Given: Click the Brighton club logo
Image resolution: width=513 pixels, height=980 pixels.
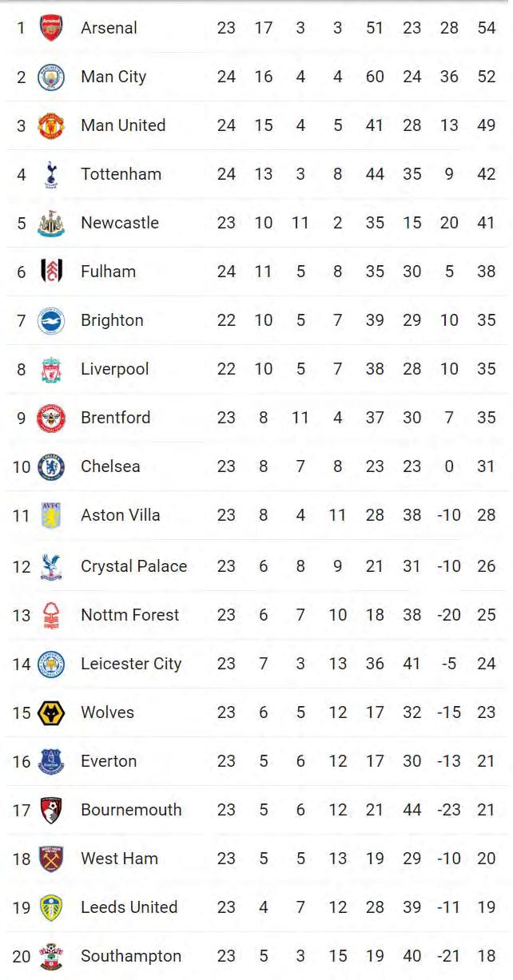Looking at the screenshot, I should coord(51,320).
